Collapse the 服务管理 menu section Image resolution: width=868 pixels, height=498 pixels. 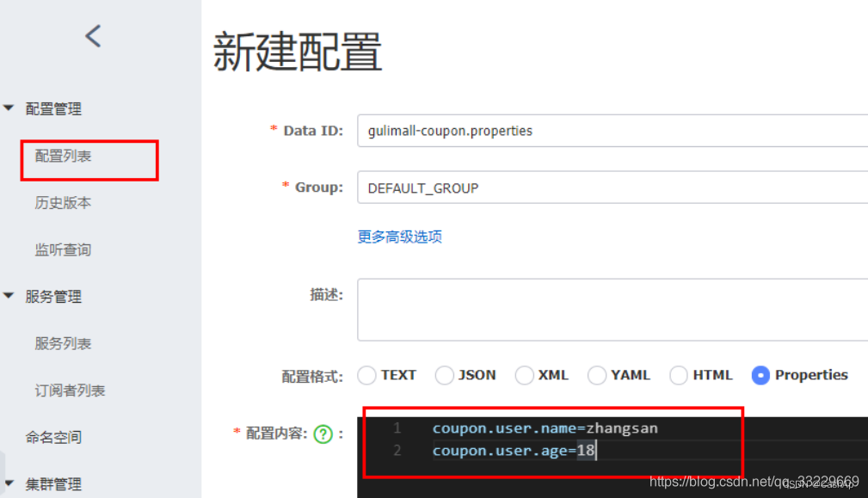[x=9, y=296]
